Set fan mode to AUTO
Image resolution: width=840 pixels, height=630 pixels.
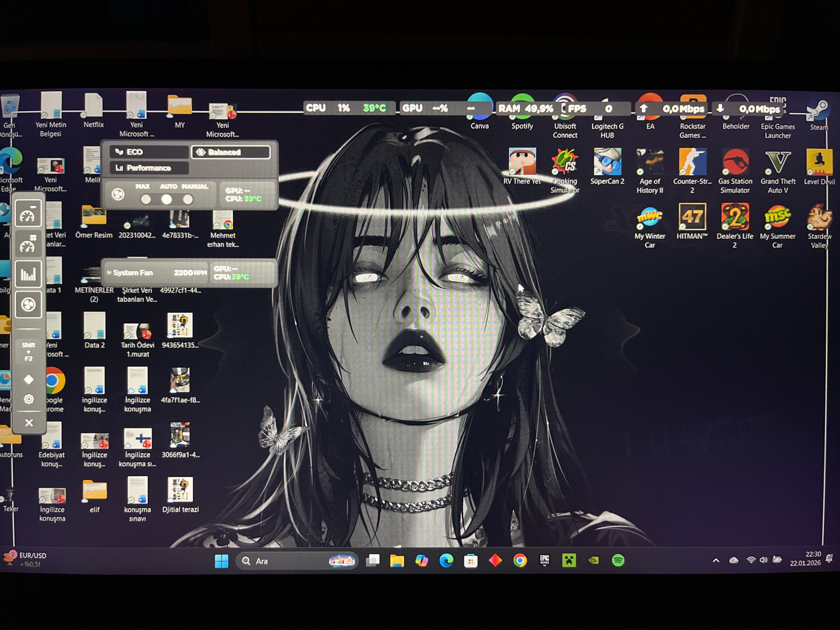166,199
